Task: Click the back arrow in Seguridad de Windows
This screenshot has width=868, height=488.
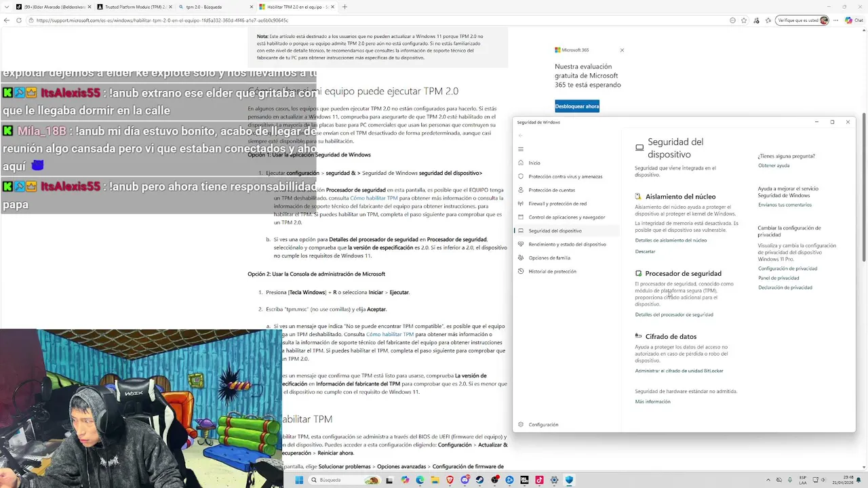Action: (521, 136)
